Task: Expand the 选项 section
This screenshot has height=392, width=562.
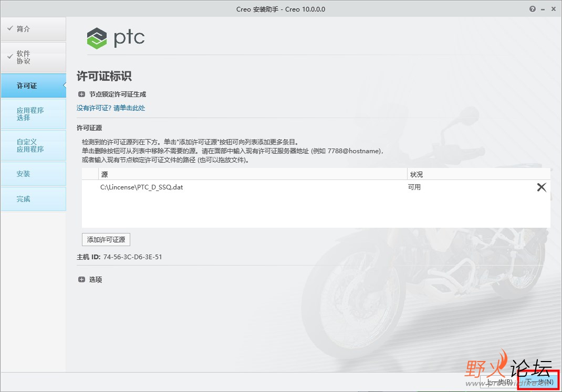Action: (x=82, y=280)
